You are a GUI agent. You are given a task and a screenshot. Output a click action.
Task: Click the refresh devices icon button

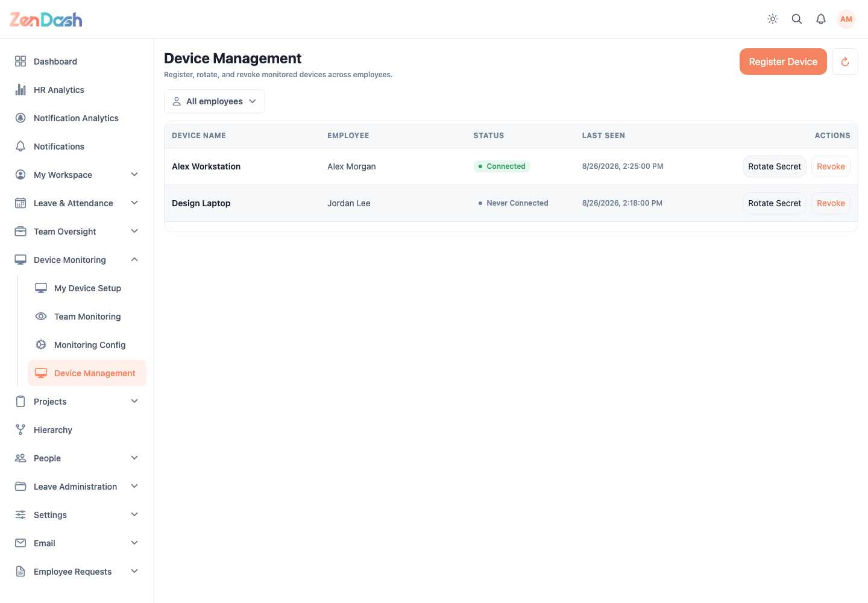[x=845, y=62]
